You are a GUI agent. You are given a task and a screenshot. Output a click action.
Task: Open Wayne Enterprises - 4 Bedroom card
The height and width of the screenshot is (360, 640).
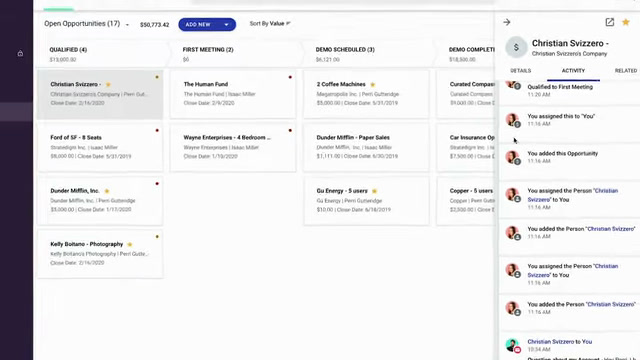tap(233, 147)
